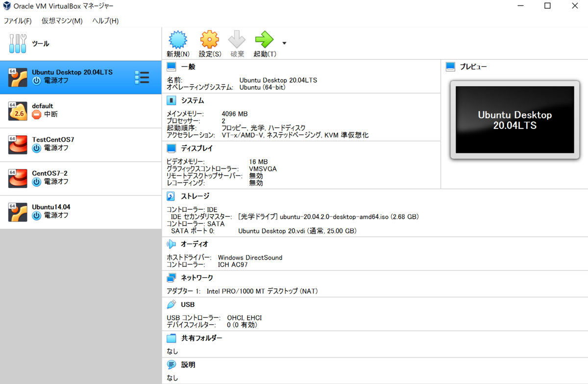Select the Ubuntu Desktop 20.04LTS VM icon
Screen dimensions: 588x384
click(x=18, y=77)
